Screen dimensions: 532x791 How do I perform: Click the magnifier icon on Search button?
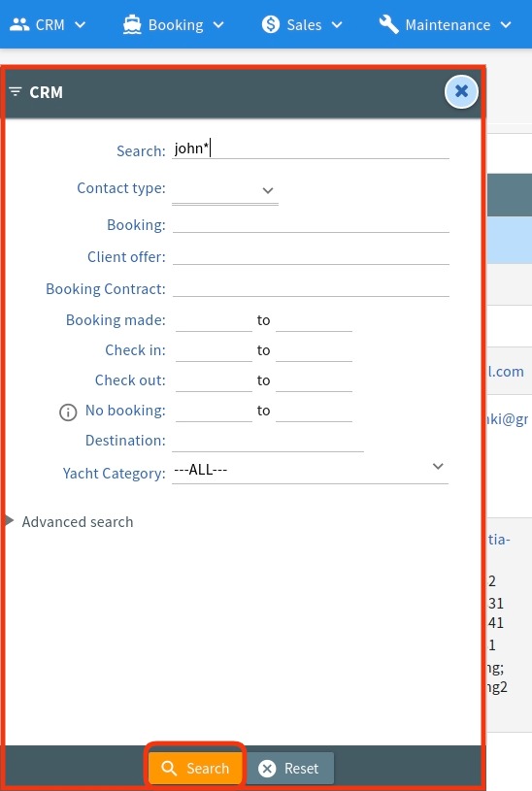pyautogui.click(x=169, y=769)
